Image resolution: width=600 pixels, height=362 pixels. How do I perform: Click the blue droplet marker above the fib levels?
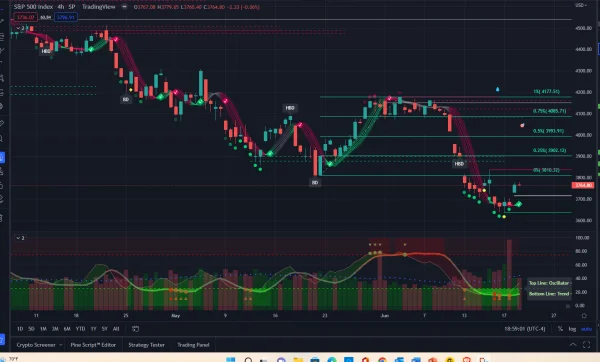click(497, 89)
